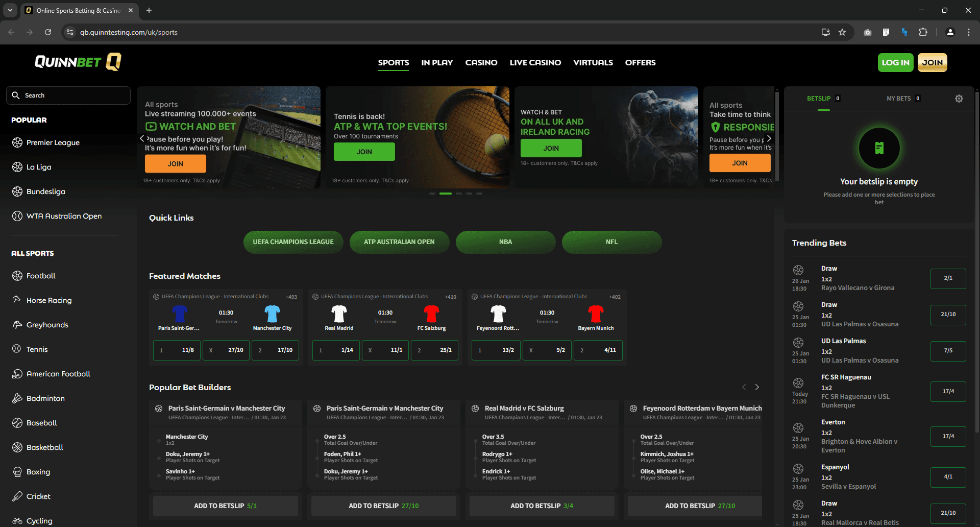Click the Bundesliga sidebar icon
The image size is (980, 527).
click(x=17, y=191)
